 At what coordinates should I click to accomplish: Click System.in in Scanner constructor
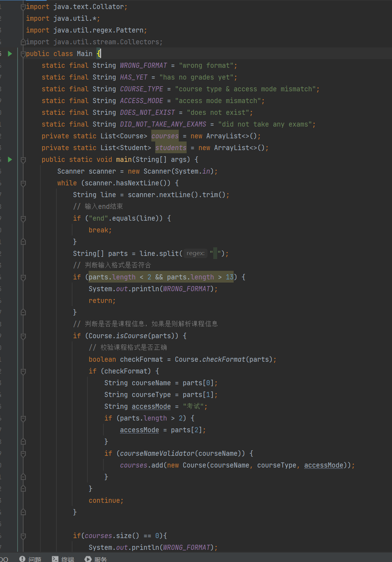click(x=192, y=171)
